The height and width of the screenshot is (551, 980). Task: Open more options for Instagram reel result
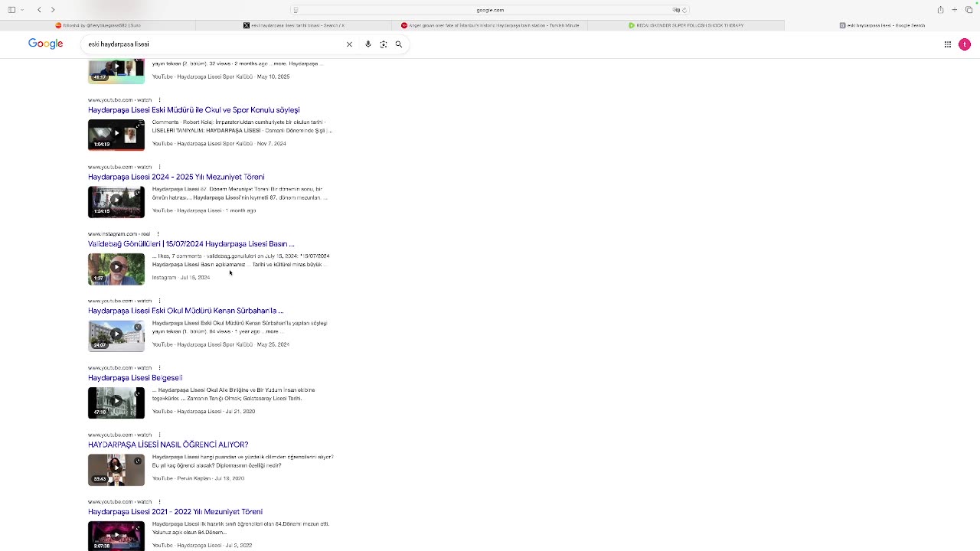(x=158, y=234)
